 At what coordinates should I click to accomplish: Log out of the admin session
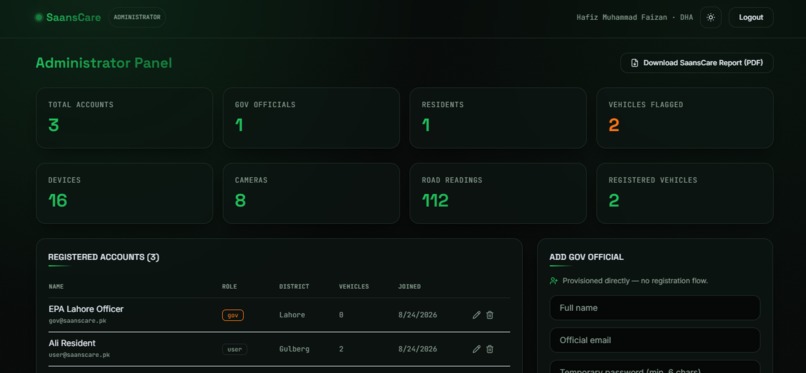[x=751, y=17]
